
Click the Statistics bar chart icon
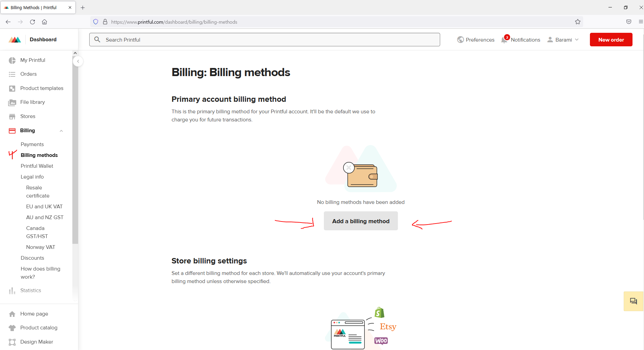(12, 290)
